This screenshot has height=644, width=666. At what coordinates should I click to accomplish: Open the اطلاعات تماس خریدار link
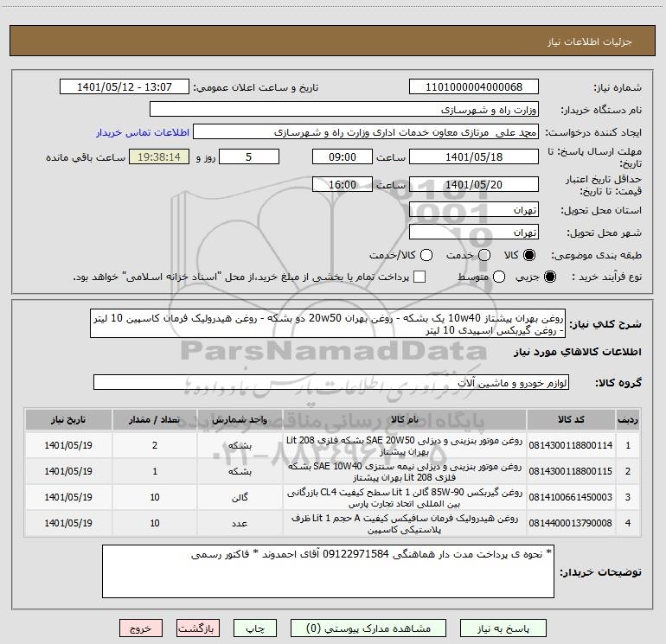click(143, 132)
